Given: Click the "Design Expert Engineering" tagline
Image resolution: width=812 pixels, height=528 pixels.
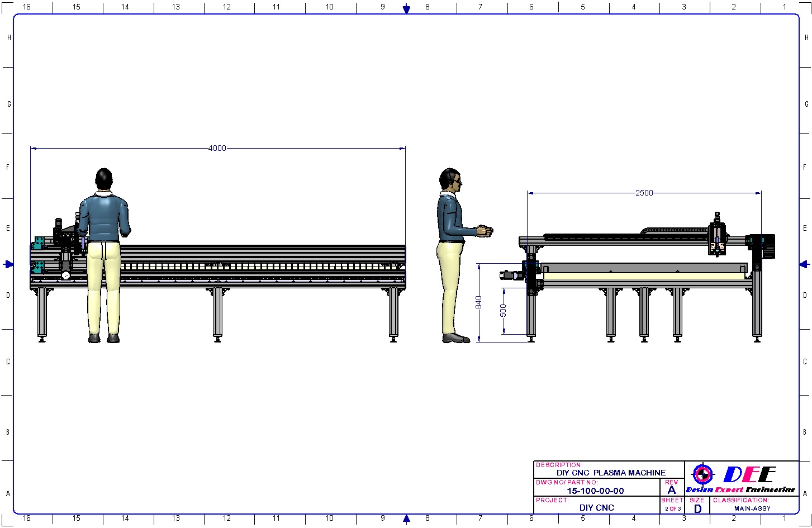Looking at the screenshot, I should point(740,490).
